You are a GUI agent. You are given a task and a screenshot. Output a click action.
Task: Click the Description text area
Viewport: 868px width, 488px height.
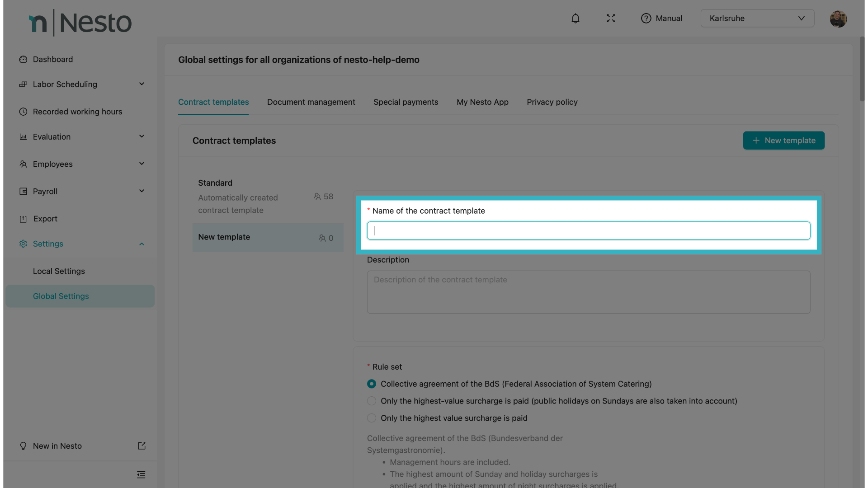(588, 292)
